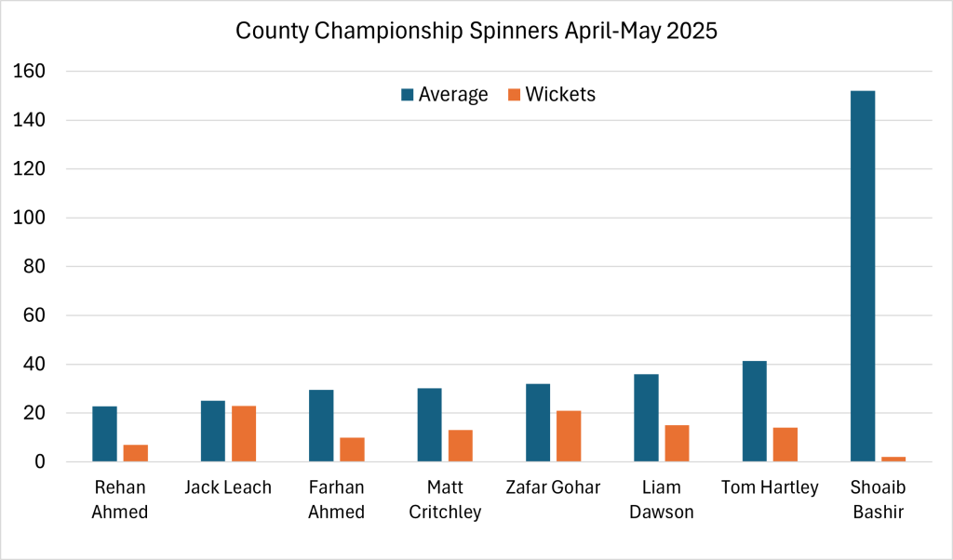Screen dimensions: 953x560
Task: Click the orange Wickets legend swatch
Action: coord(514,95)
